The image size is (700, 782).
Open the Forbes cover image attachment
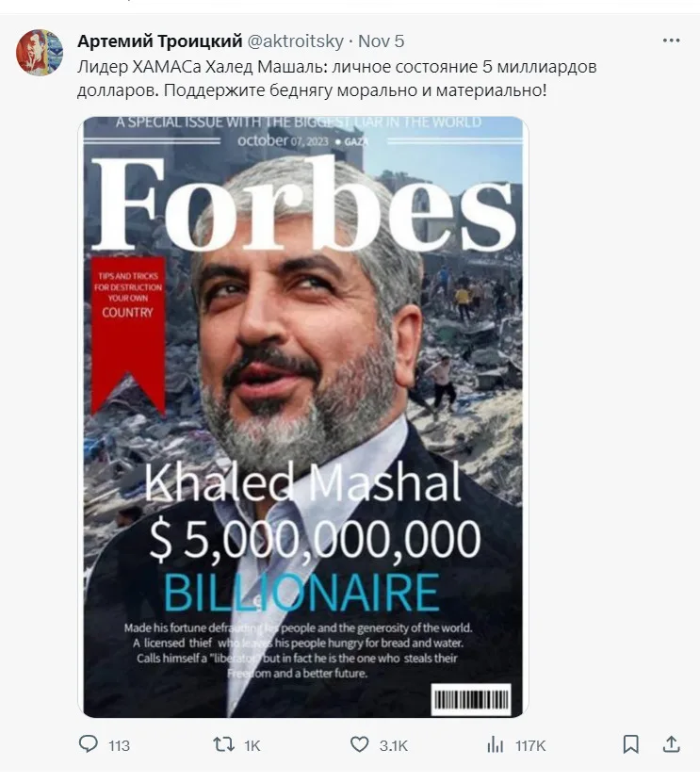coord(303,417)
